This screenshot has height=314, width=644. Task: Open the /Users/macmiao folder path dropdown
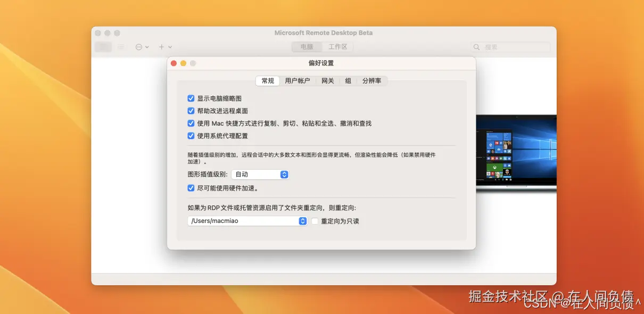coord(246,221)
